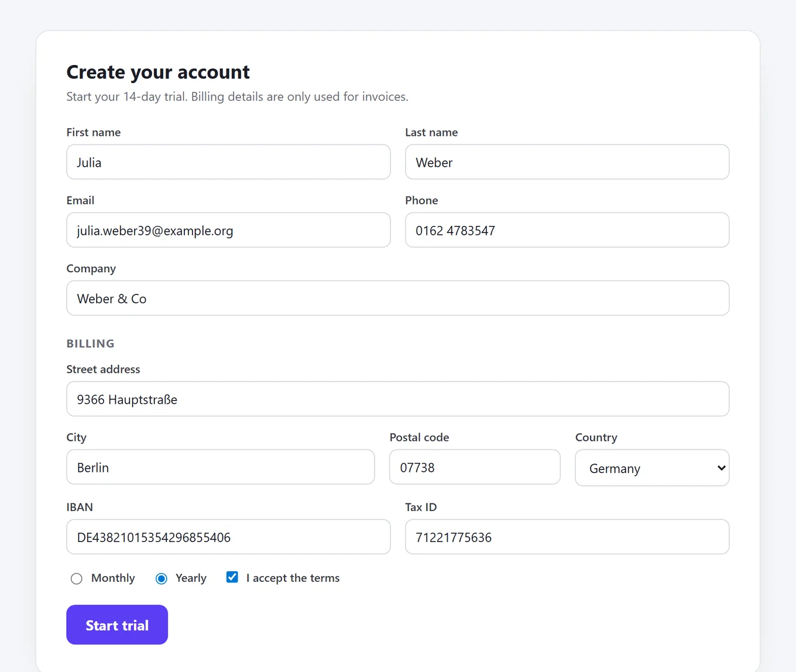Click the 'Monthly' label text
Screen dimensions: 796x672
point(113,578)
